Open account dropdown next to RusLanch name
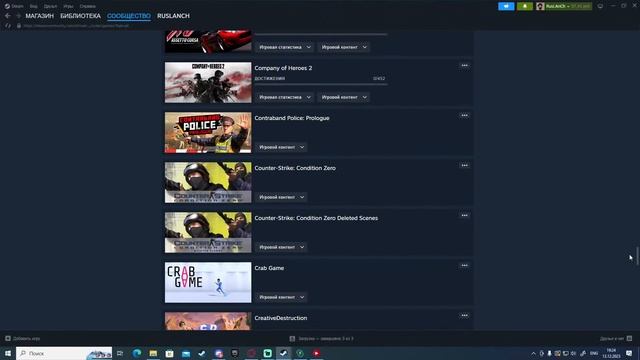Image resolution: width=640 pixels, height=360 pixels. coord(568,6)
